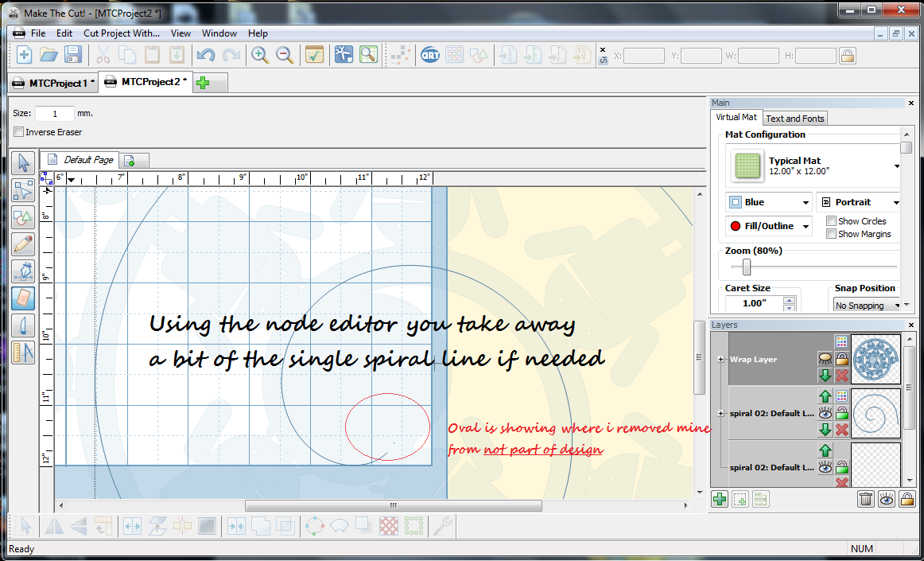Click the eraser Size input field
924x561 pixels.
55,113
